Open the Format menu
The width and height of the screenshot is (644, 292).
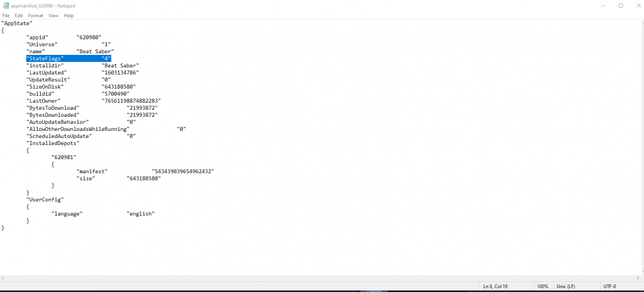pyautogui.click(x=36, y=16)
